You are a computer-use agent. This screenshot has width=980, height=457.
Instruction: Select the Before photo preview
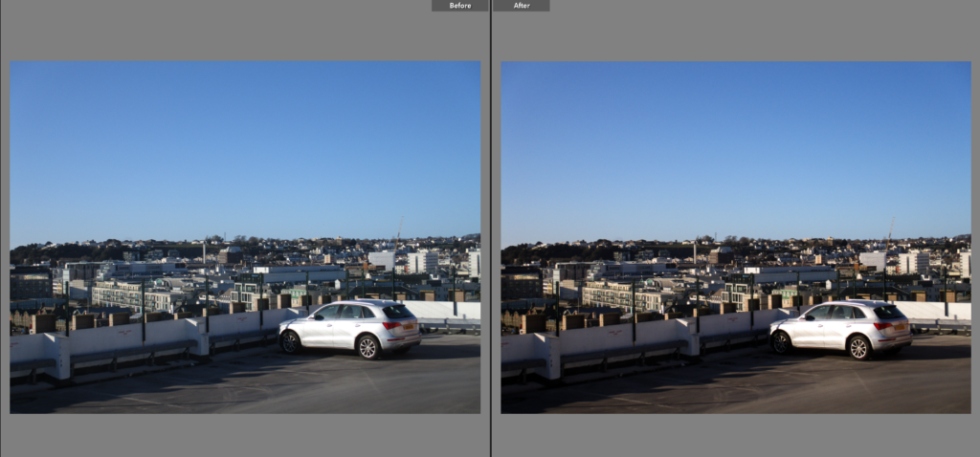(x=245, y=237)
